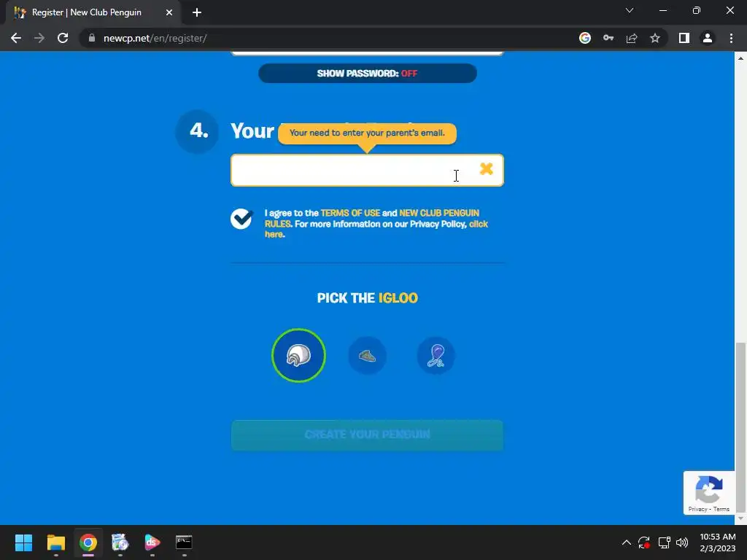Share this page via the share icon
Image resolution: width=747 pixels, height=560 pixels.
point(632,38)
